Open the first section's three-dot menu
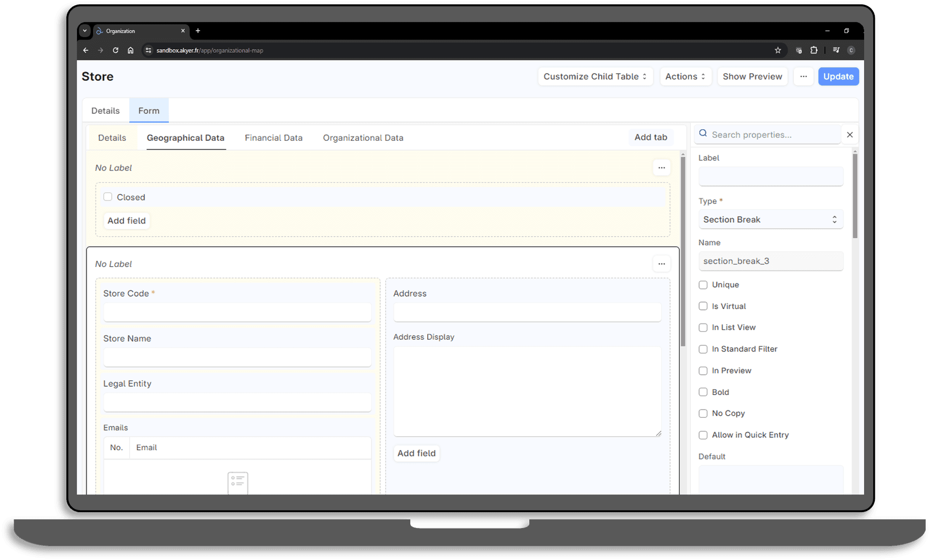Viewport: 930px width, 560px height. click(662, 168)
